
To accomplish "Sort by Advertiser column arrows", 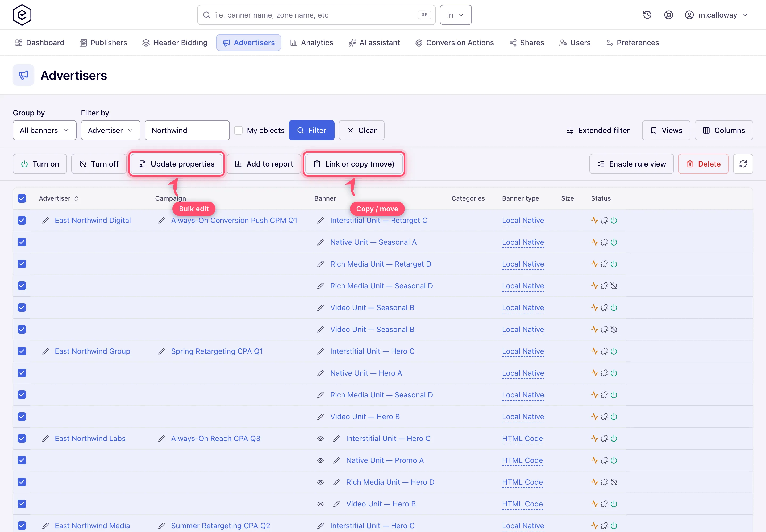I will click(x=76, y=198).
